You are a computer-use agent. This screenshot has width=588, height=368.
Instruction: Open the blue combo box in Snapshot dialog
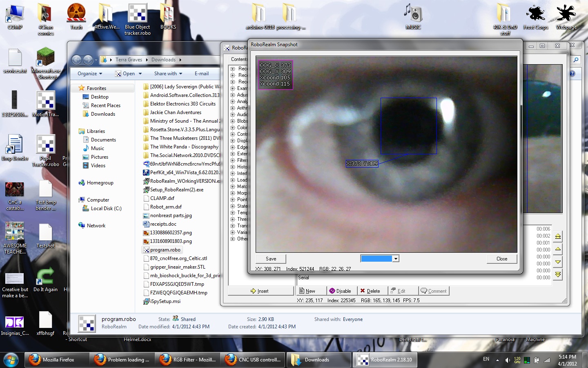[x=395, y=259]
